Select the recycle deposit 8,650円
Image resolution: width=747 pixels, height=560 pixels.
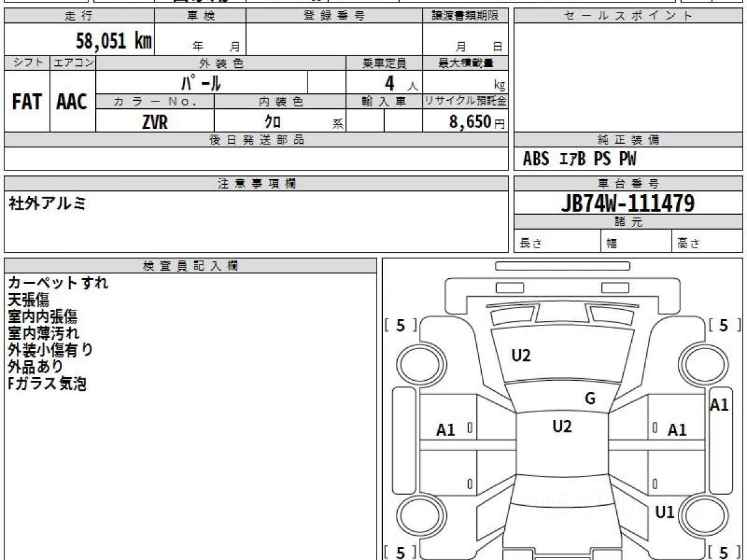click(477, 122)
